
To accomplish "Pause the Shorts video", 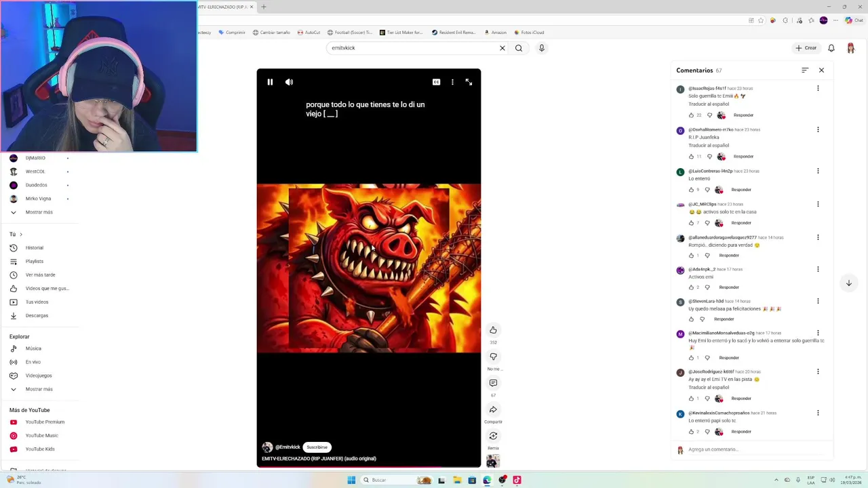I will pos(270,82).
